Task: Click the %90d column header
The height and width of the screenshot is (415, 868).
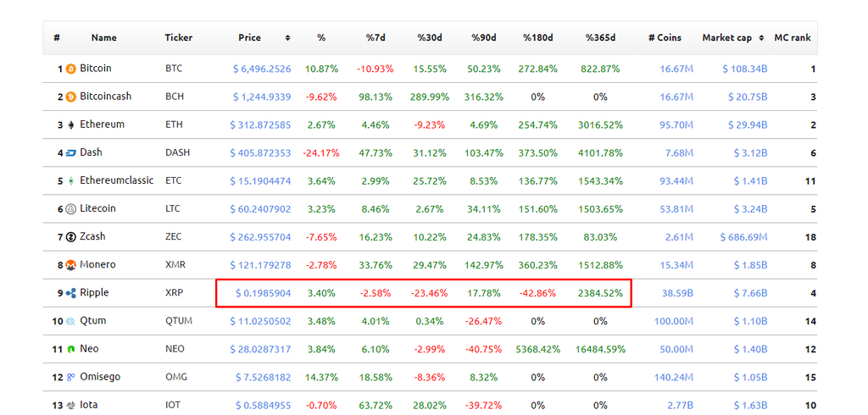Action: pos(484,38)
